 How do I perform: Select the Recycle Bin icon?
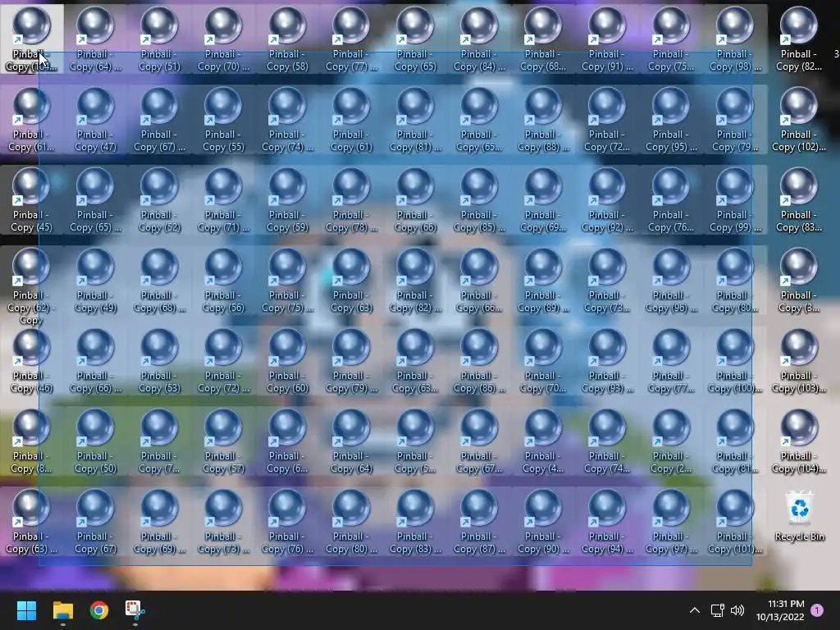[799, 517]
